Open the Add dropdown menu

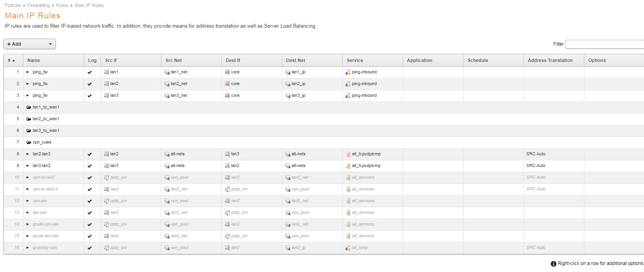30,44
